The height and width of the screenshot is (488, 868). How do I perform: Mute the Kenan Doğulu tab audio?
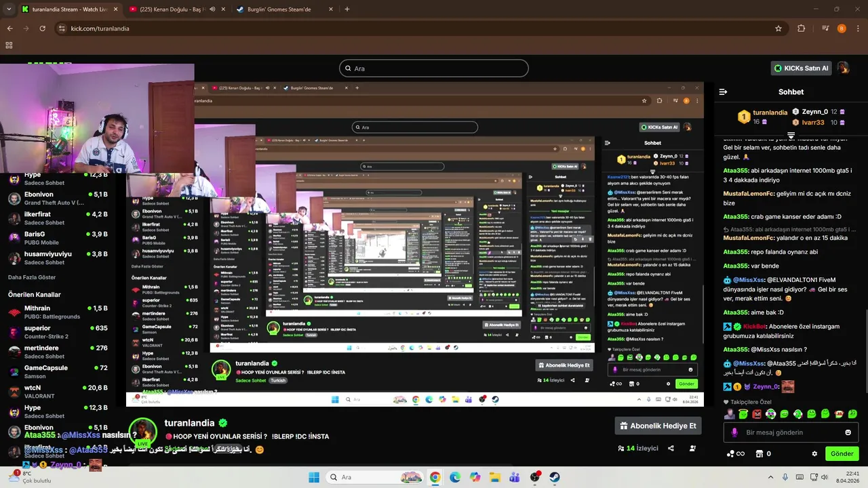coord(212,9)
